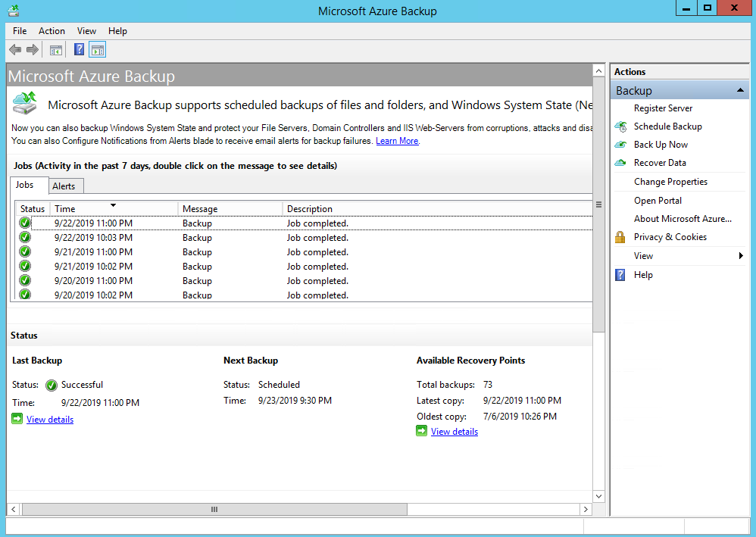Screen dimensions: 756x537
Task: Click the application icon in the title bar
Action: 14,11
